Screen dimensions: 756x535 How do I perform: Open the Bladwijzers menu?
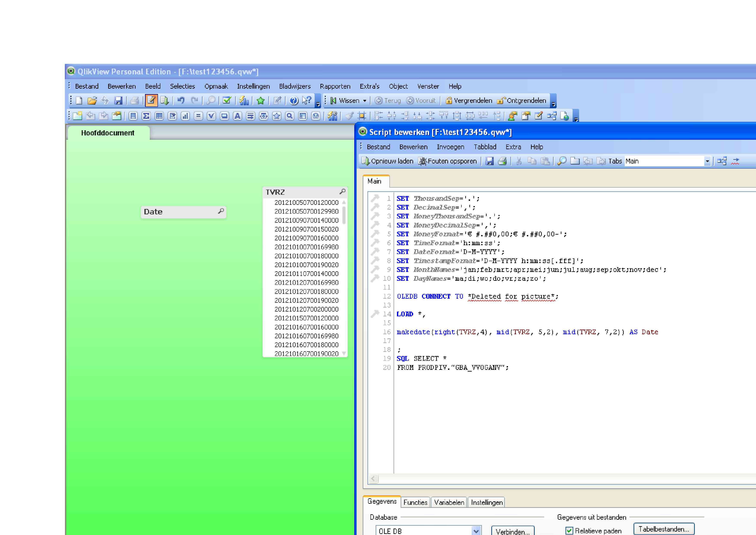click(295, 86)
